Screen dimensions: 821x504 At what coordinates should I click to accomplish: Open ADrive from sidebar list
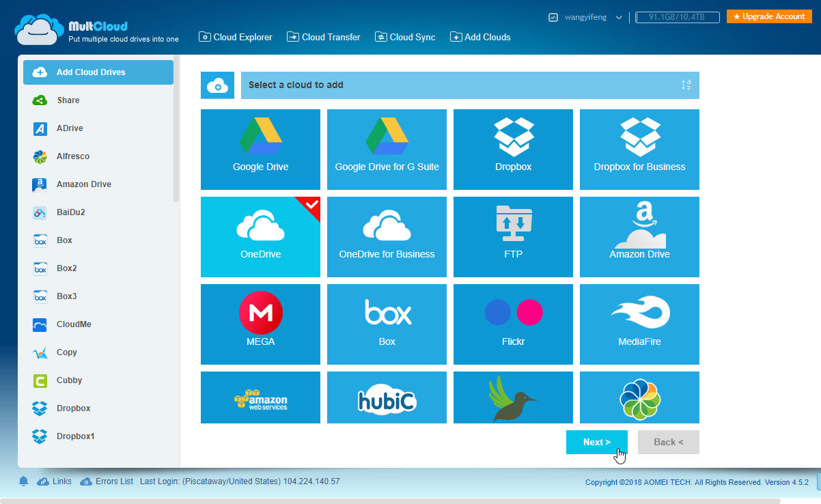pos(98,128)
